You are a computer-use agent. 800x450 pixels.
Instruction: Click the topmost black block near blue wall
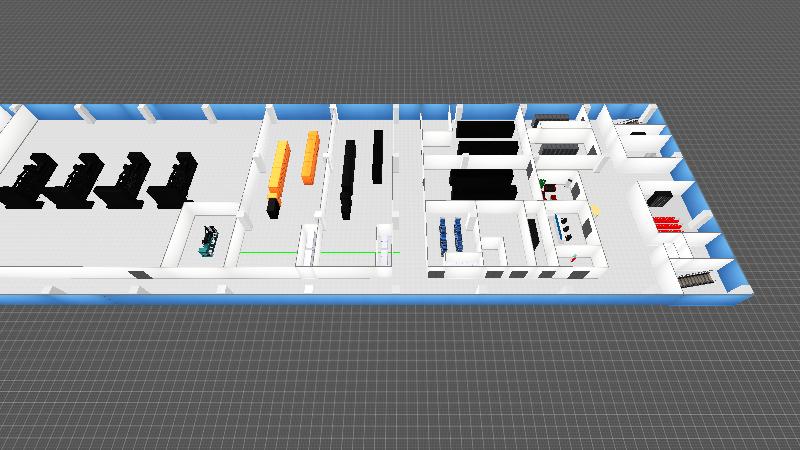[x=486, y=129]
